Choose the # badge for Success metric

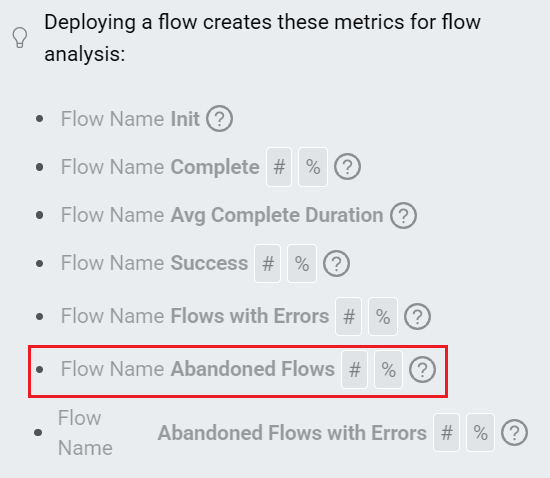[x=268, y=263]
